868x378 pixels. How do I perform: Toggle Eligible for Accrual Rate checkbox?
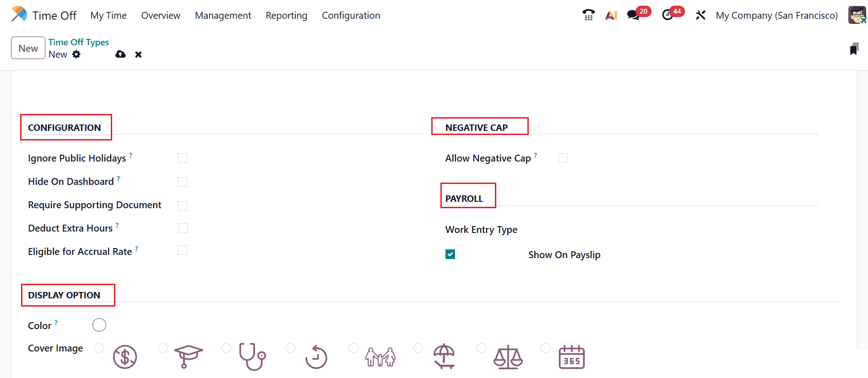pos(183,250)
